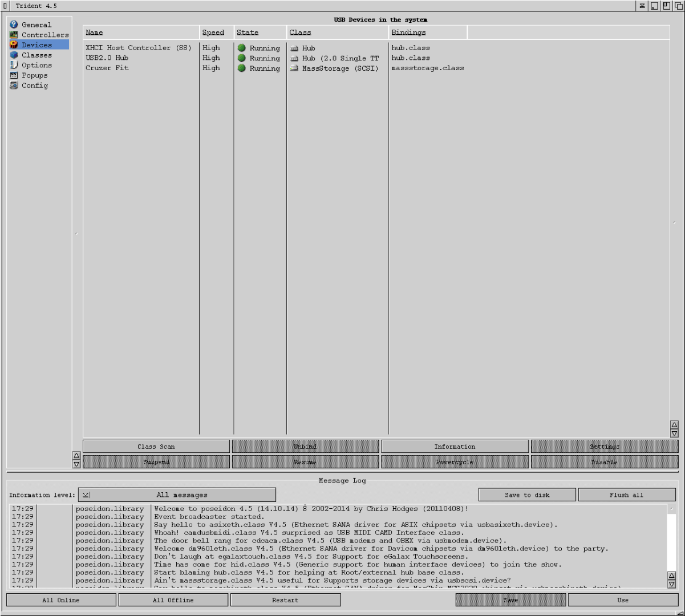
Task: Select the Popups sidebar icon
Action: point(14,75)
